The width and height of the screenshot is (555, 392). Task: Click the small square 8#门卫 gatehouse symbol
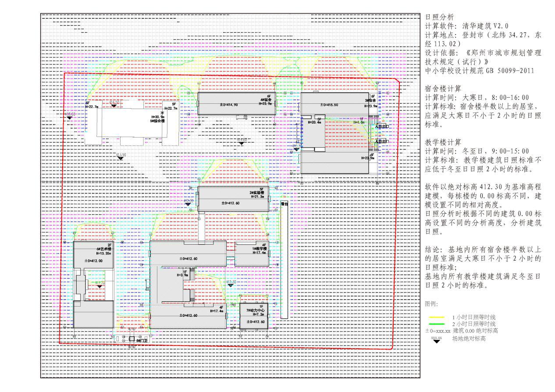(132, 339)
